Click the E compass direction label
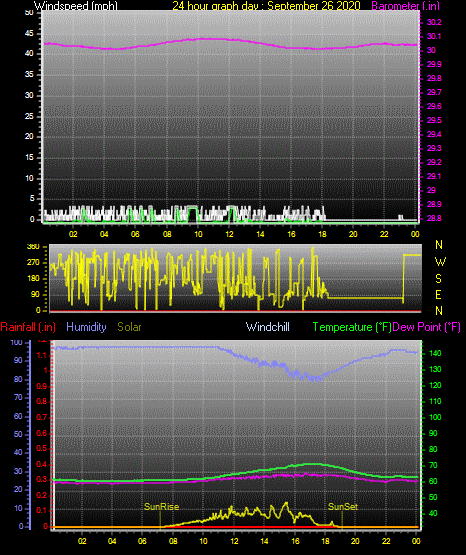This screenshot has height=555, width=466. [x=438, y=294]
